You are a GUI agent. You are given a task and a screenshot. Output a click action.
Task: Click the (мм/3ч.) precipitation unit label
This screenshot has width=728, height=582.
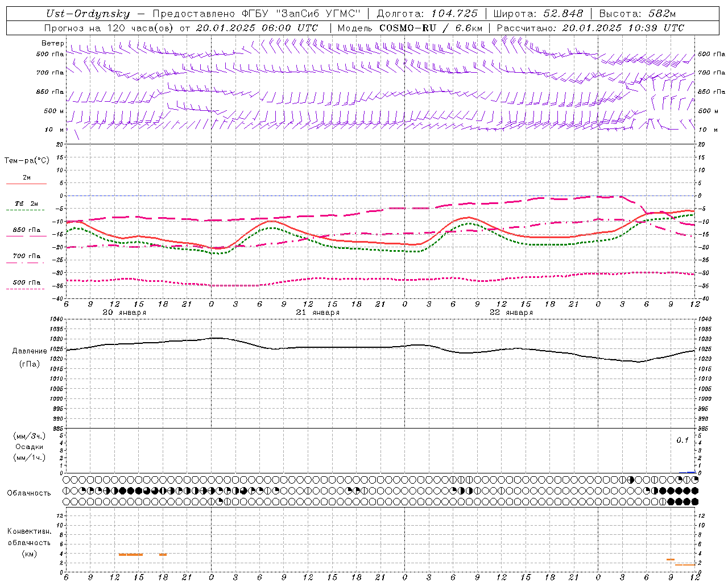pyautogui.click(x=30, y=436)
